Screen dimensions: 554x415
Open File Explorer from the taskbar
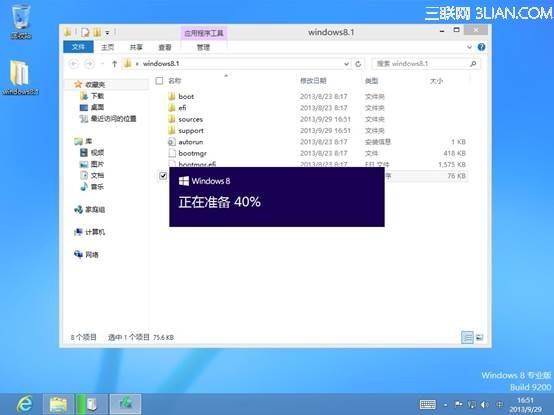pyautogui.click(x=58, y=404)
